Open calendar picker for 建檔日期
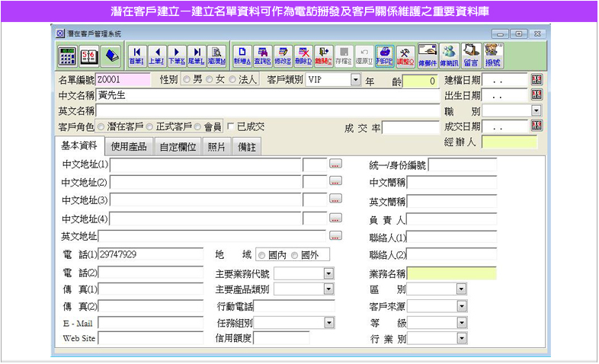Image resolution: width=599 pixels, height=364 pixels. pos(536,80)
